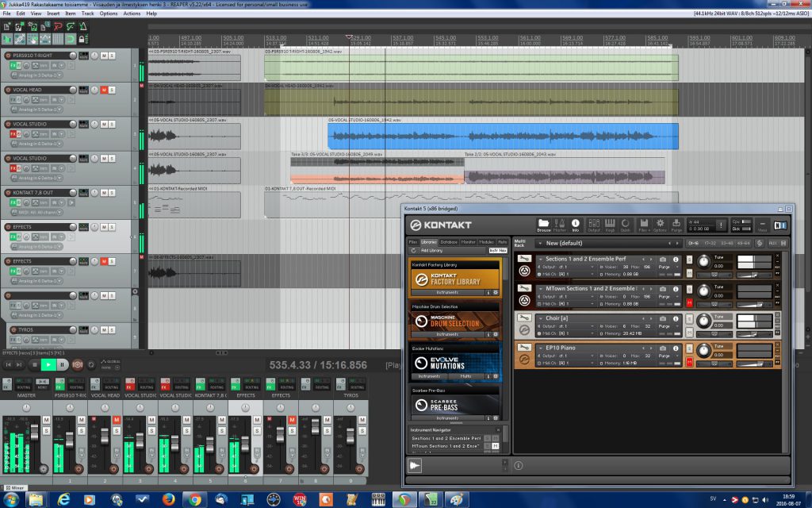Click Stop button in transport

click(35, 365)
